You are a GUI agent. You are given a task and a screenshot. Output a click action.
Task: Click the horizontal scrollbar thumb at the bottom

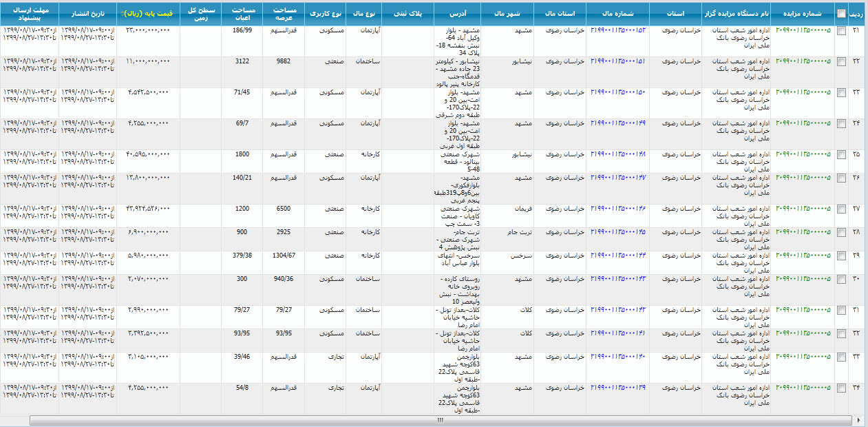pyautogui.click(x=441, y=420)
